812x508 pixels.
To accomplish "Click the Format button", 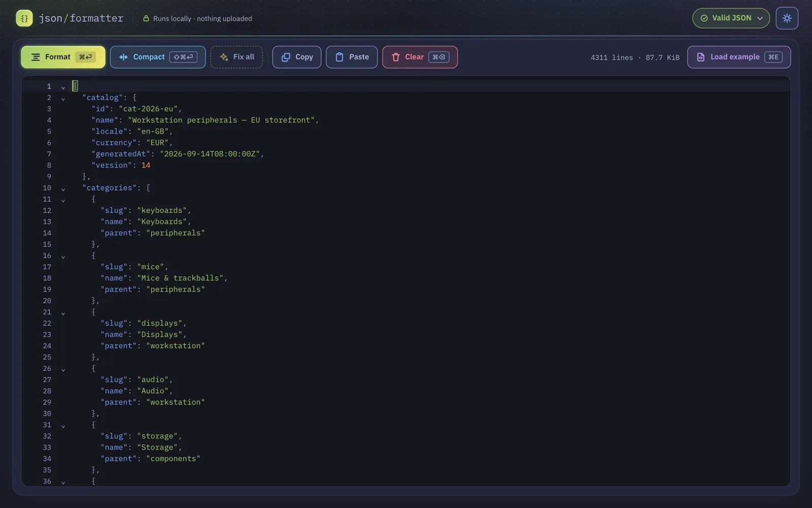I will click(63, 57).
